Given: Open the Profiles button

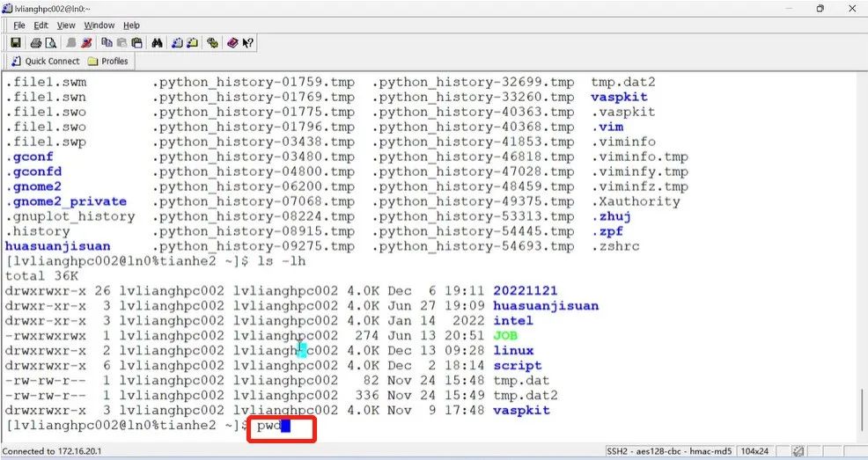Looking at the screenshot, I should tap(108, 61).
